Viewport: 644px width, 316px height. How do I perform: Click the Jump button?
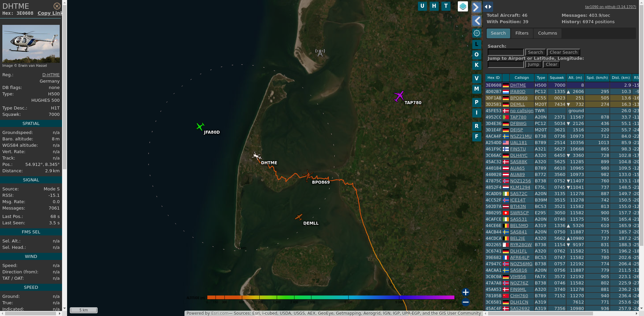click(x=533, y=64)
